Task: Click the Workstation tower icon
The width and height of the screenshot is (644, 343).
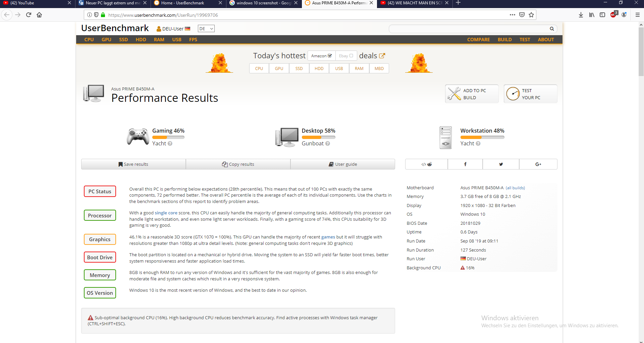Action: coord(445,137)
